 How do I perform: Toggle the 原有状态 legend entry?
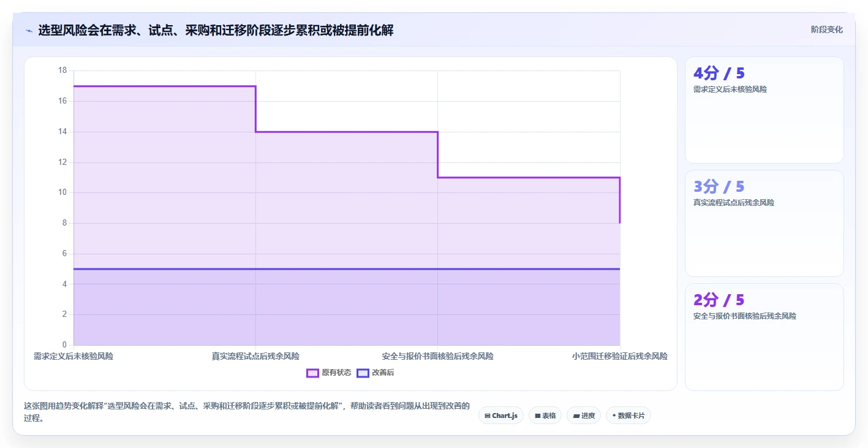click(x=329, y=373)
